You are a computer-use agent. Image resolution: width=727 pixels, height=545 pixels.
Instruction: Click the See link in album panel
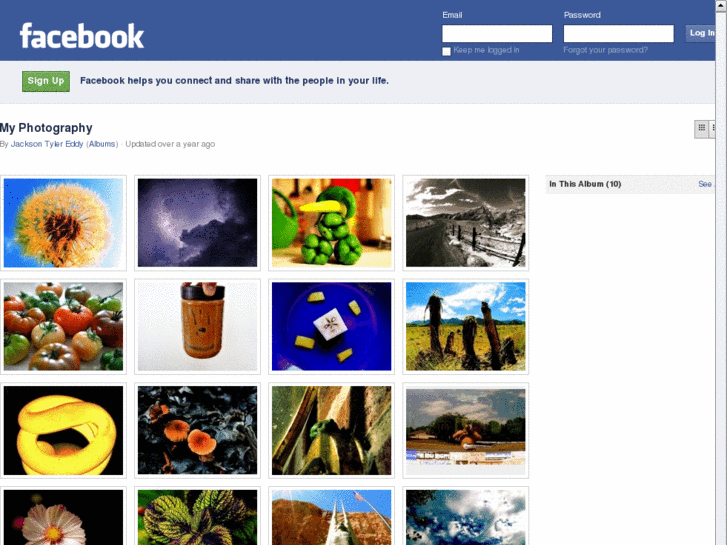pyautogui.click(x=705, y=184)
